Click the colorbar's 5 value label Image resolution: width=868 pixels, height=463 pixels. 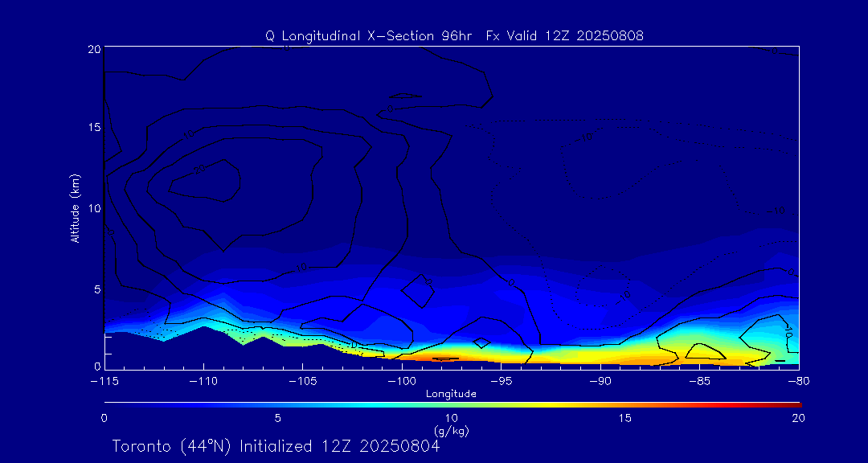point(277,418)
